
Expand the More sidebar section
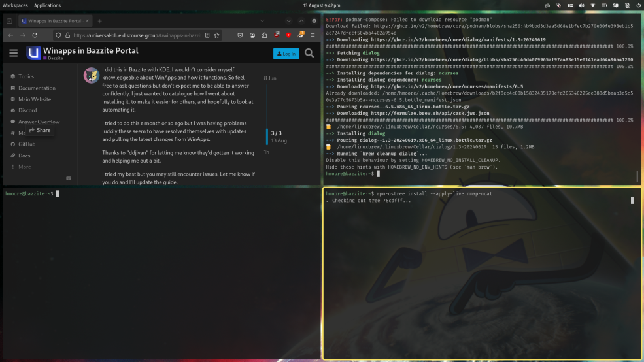click(24, 167)
